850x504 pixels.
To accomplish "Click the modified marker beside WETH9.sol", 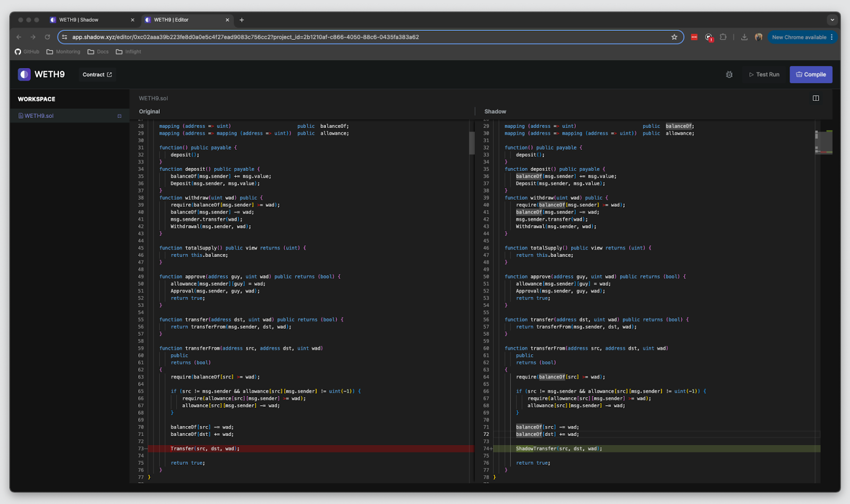I will [x=120, y=116].
